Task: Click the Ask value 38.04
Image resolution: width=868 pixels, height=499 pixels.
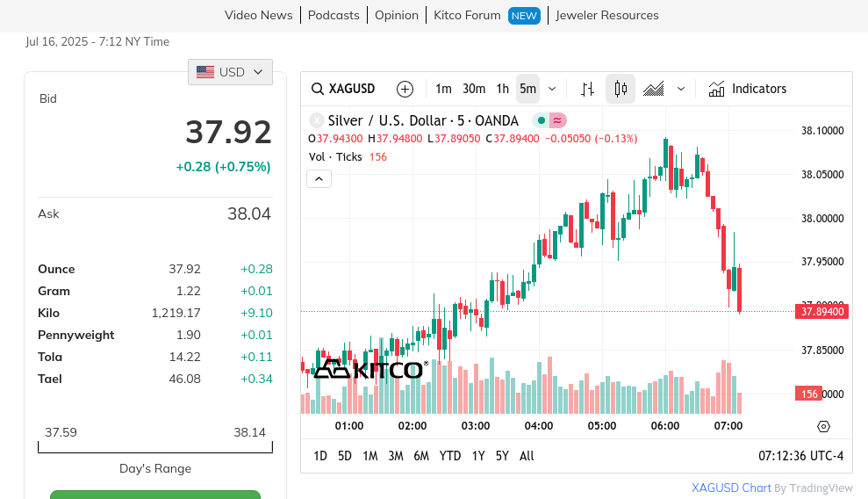Action: (x=249, y=213)
